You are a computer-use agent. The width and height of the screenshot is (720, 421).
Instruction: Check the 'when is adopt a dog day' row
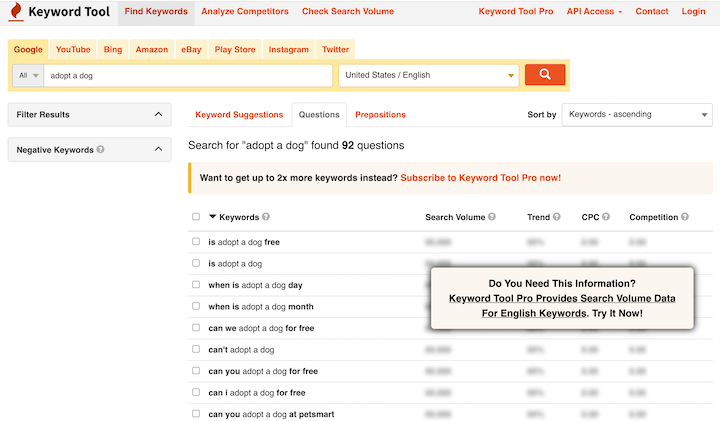(196, 285)
